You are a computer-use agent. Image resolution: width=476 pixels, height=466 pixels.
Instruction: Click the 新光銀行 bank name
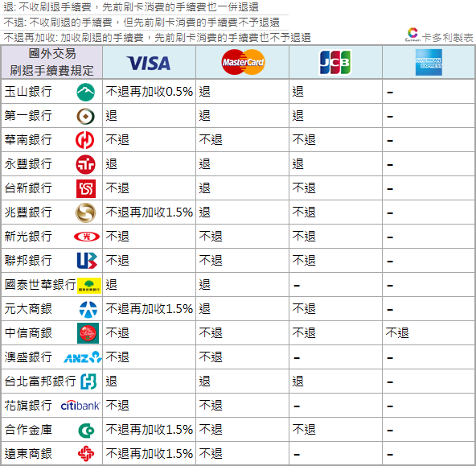[x=28, y=237]
